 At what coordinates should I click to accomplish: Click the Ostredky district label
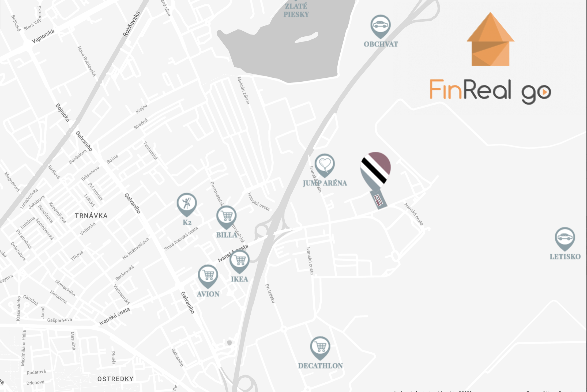click(115, 379)
